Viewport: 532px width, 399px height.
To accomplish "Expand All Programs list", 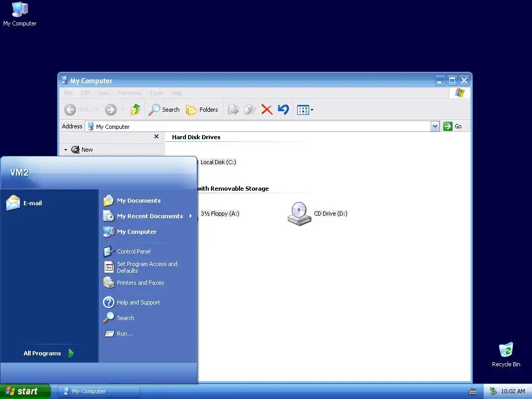I will [48, 353].
